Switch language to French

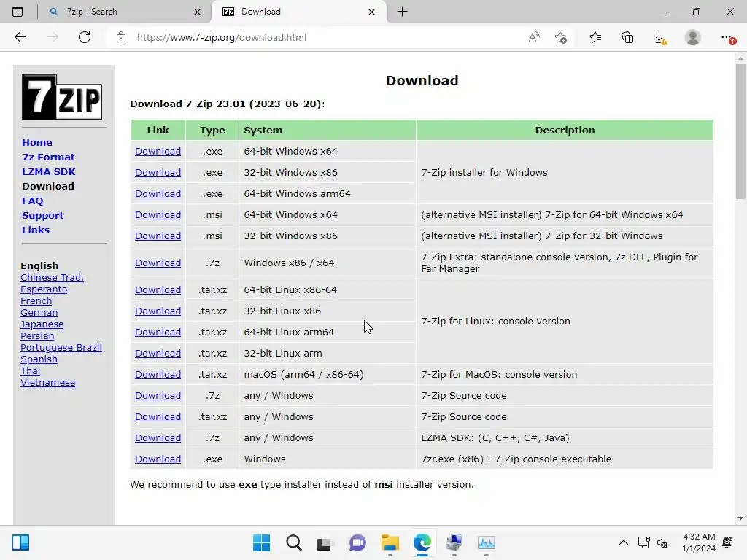click(36, 301)
